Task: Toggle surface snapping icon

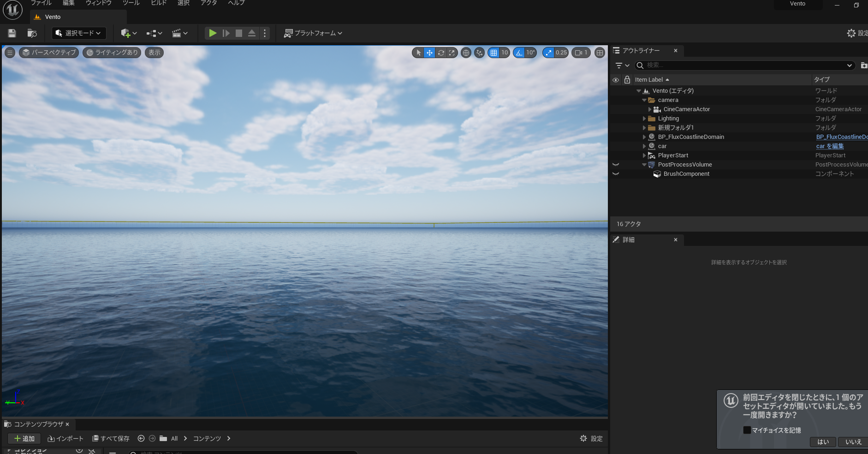Action: tap(480, 53)
